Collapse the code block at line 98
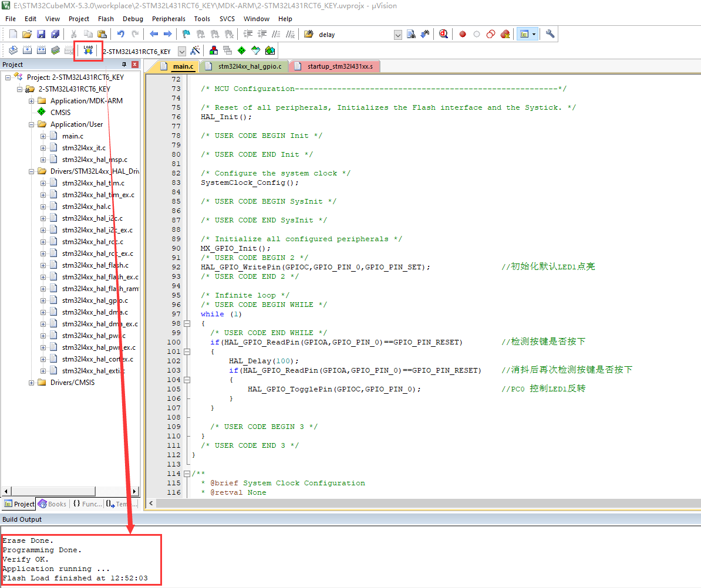 (187, 323)
